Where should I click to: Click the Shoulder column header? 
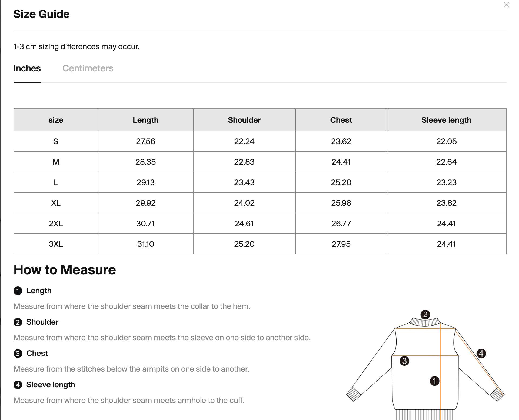[244, 120]
